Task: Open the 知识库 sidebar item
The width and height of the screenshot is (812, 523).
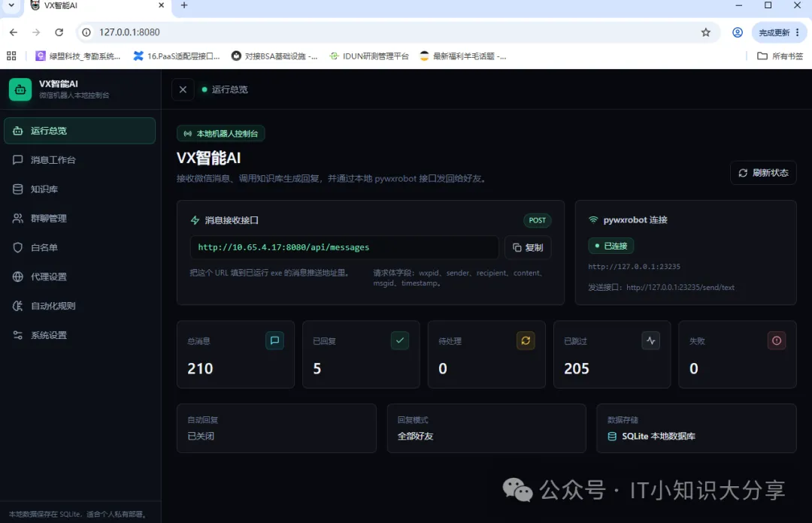Action: (80, 189)
